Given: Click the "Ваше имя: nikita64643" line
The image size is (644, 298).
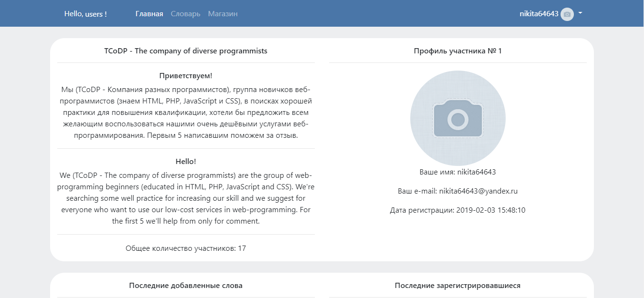Looking at the screenshot, I should pos(457,172).
